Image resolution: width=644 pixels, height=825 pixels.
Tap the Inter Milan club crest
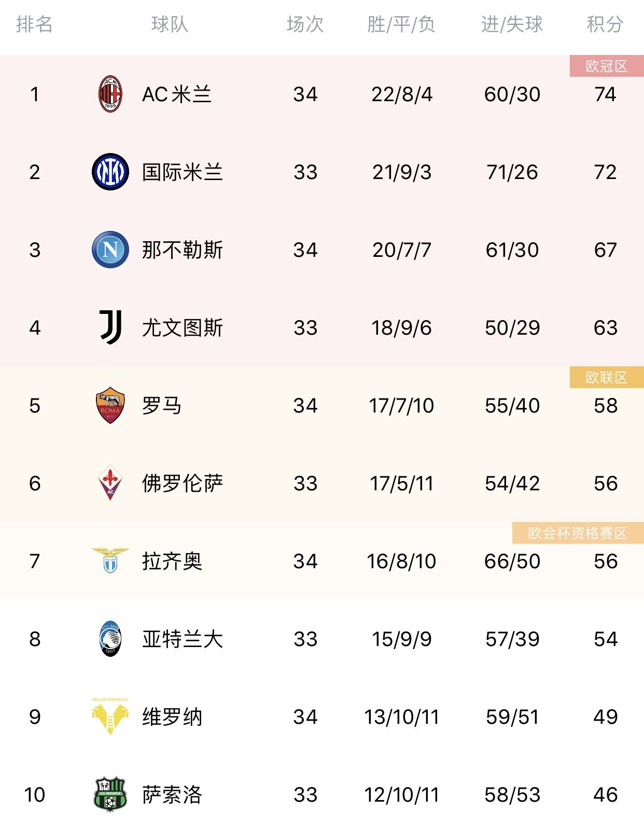(x=110, y=172)
